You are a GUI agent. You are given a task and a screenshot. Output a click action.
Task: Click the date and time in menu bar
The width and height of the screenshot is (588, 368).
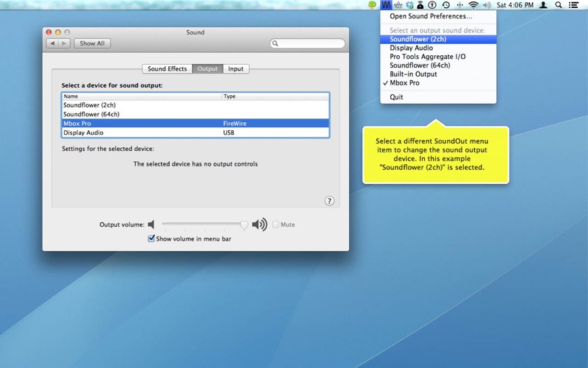(515, 5)
